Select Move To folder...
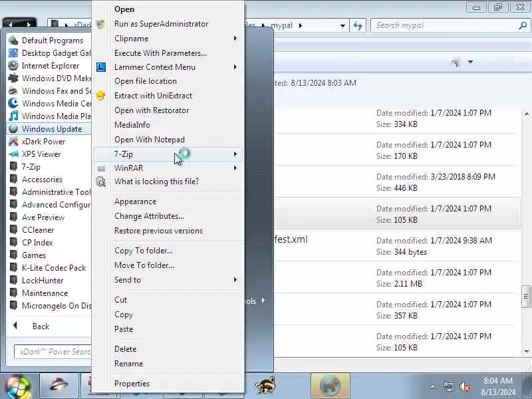 [x=168, y=265]
